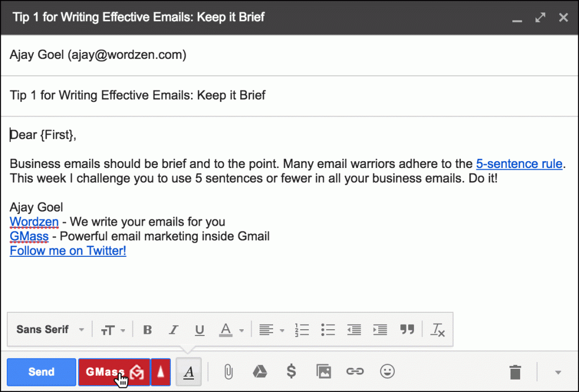Insert files using Google Drive icon
This screenshot has width=579, height=392.
260,372
